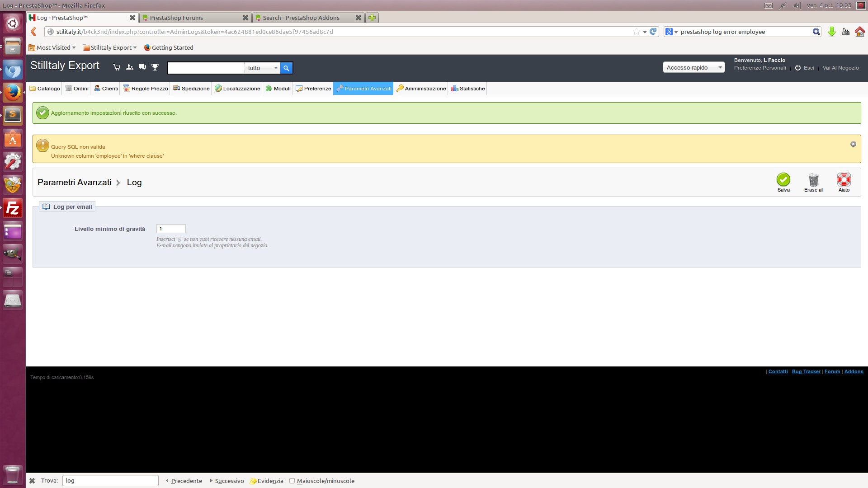
Task: Click the Salva green checkmark icon
Action: point(783,180)
